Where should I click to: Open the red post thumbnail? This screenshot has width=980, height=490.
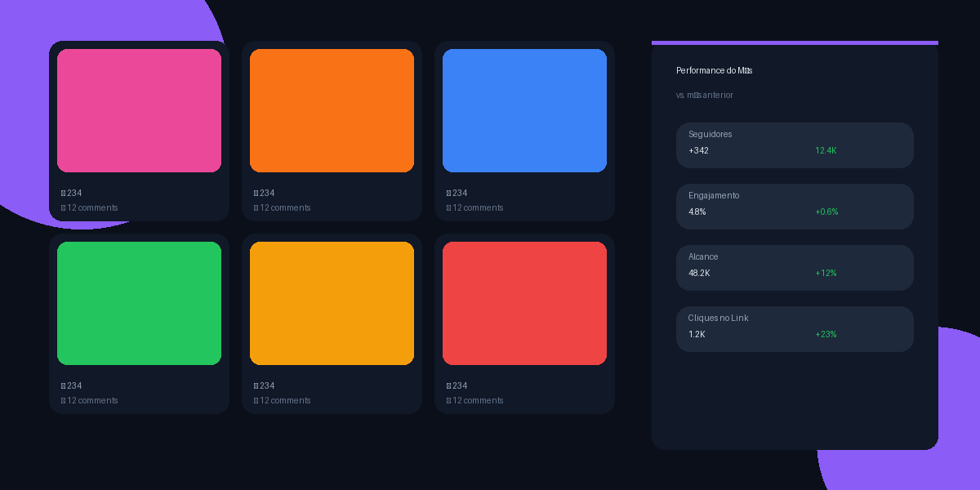click(524, 303)
